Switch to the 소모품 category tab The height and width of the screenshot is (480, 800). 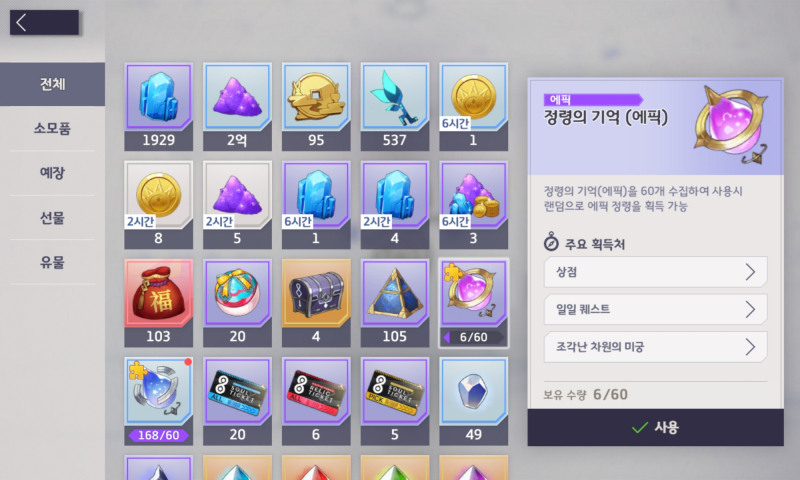click(53, 128)
